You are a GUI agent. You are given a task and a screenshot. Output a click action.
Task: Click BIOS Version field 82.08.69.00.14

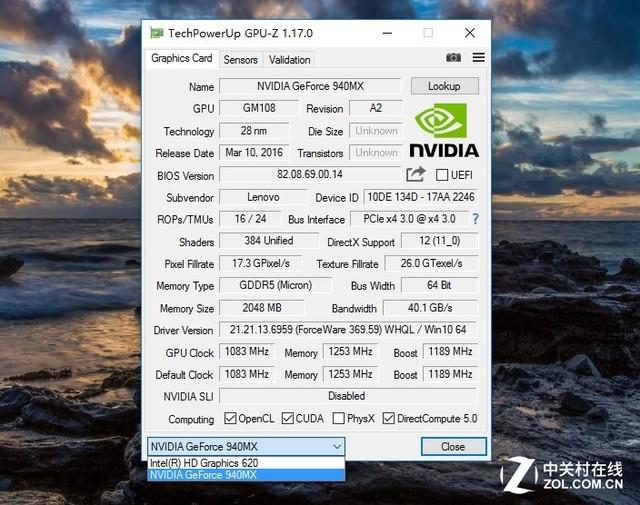point(310,174)
